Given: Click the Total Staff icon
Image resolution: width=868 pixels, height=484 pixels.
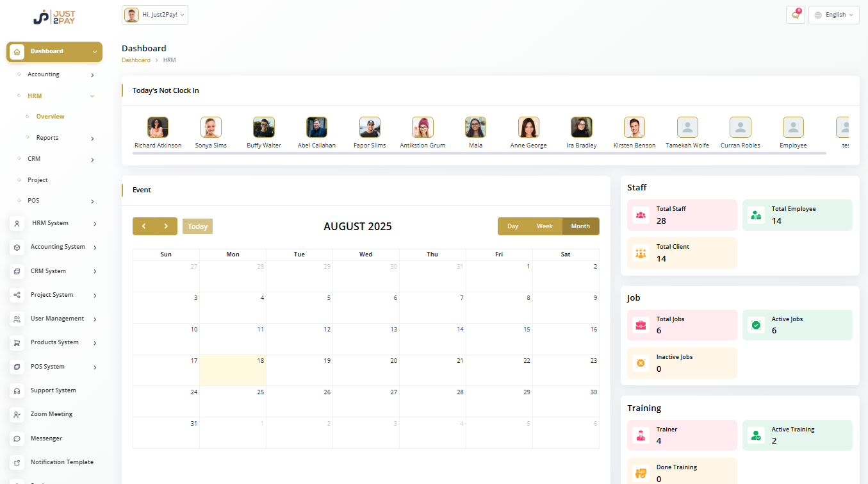Looking at the screenshot, I should pyautogui.click(x=640, y=215).
